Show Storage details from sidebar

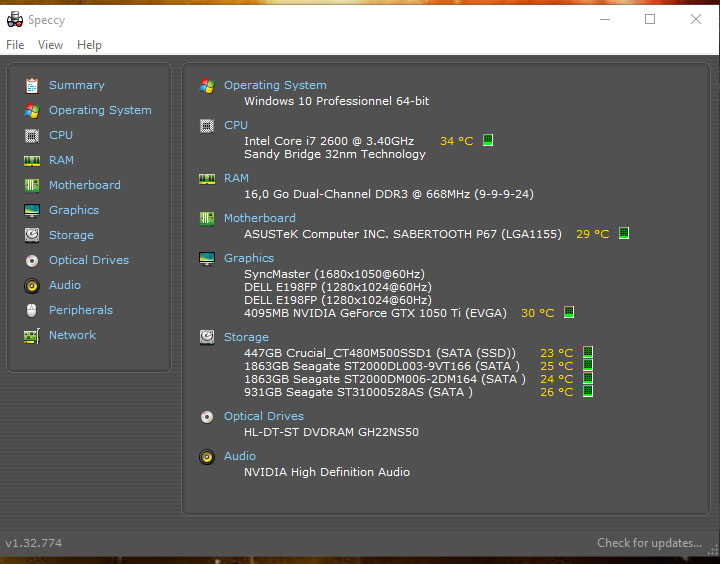click(x=71, y=235)
